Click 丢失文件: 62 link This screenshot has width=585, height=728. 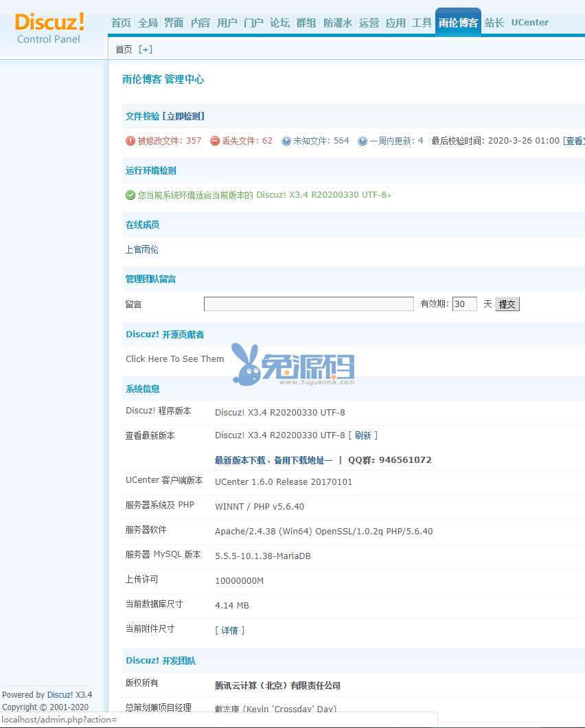click(247, 141)
